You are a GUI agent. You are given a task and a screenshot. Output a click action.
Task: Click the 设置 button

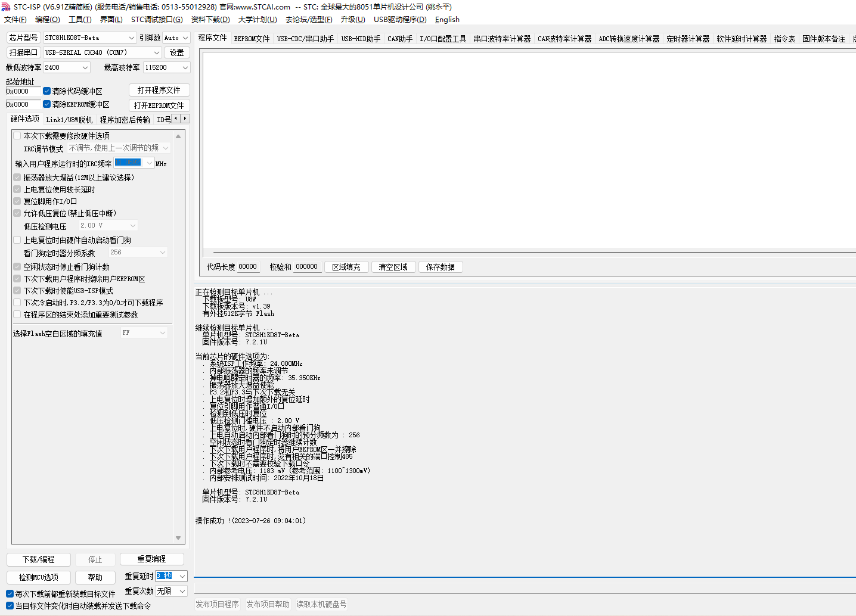click(x=177, y=52)
